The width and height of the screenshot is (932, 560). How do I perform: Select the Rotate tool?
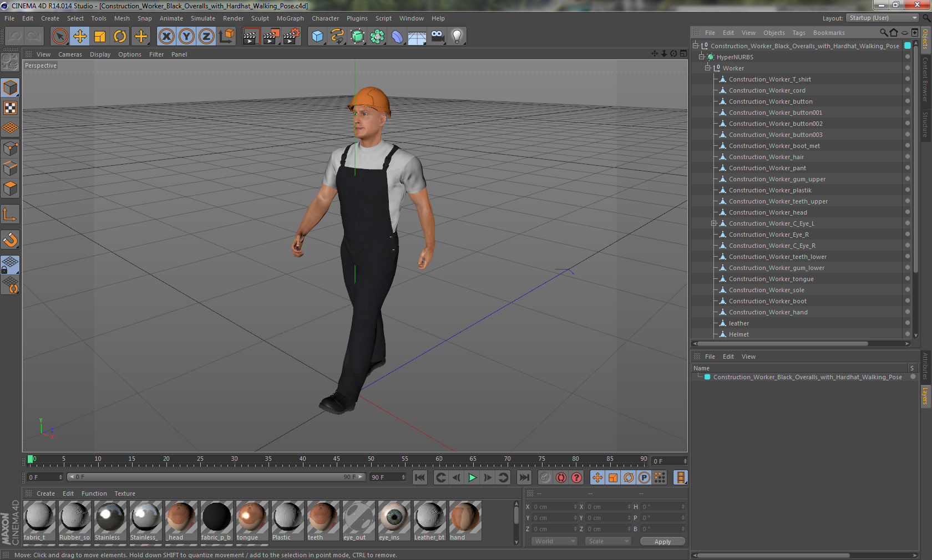[120, 35]
